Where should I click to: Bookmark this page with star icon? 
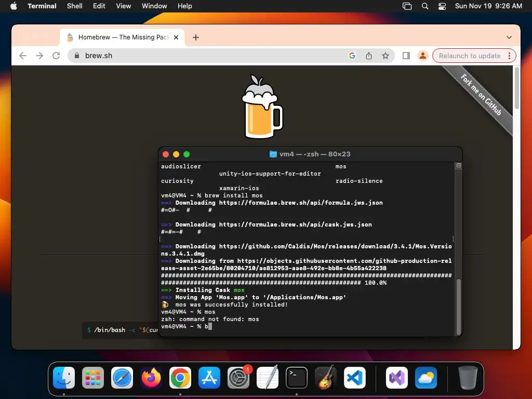(x=385, y=56)
